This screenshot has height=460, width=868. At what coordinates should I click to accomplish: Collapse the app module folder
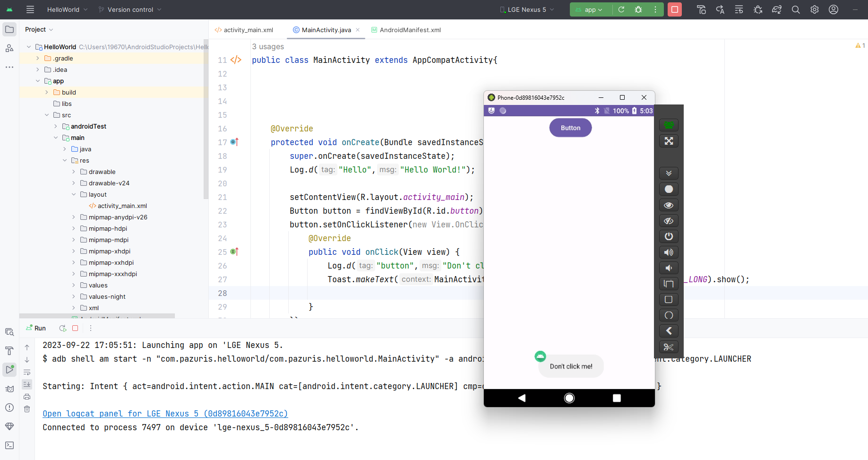pyautogui.click(x=38, y=81)
